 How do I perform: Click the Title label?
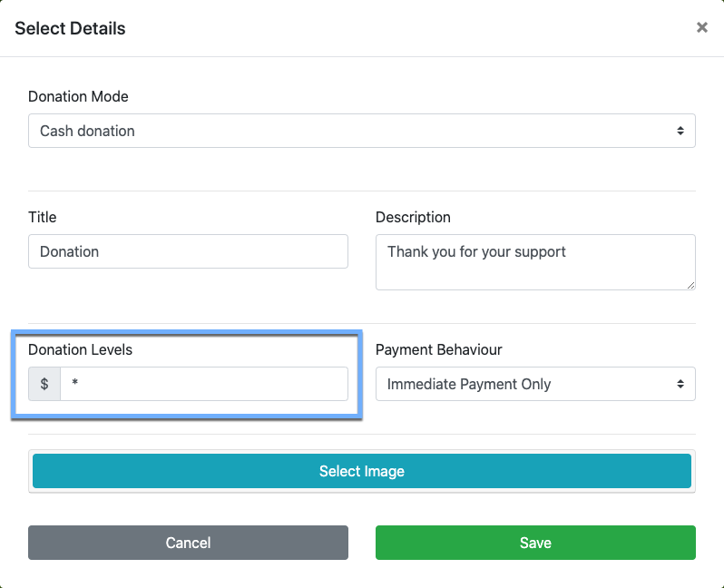pos(43,217)
